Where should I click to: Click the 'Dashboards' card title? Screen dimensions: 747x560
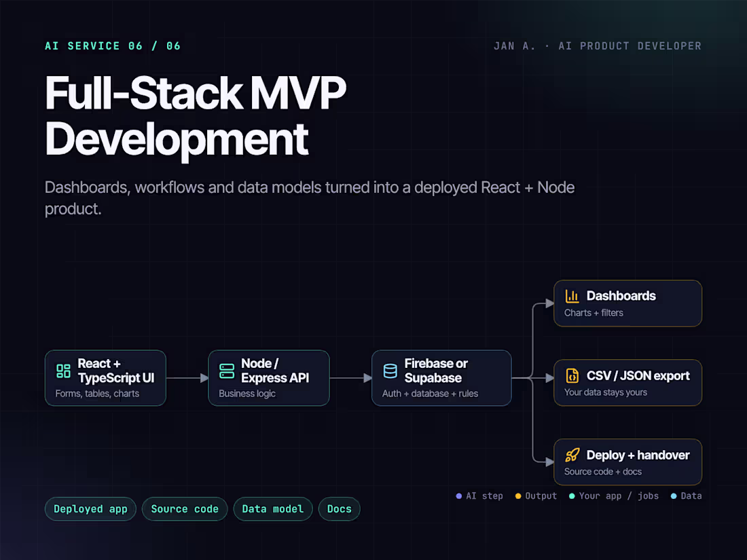click(621, 296)
